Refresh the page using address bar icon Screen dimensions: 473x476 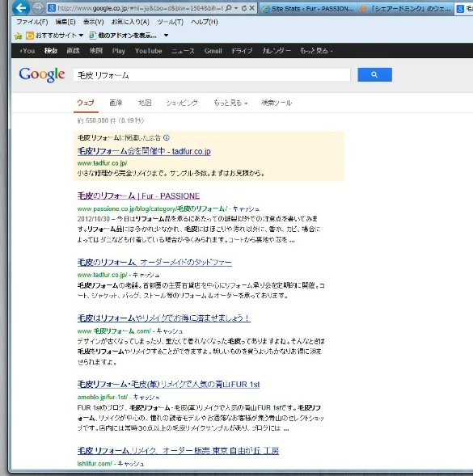coord(244,8)
